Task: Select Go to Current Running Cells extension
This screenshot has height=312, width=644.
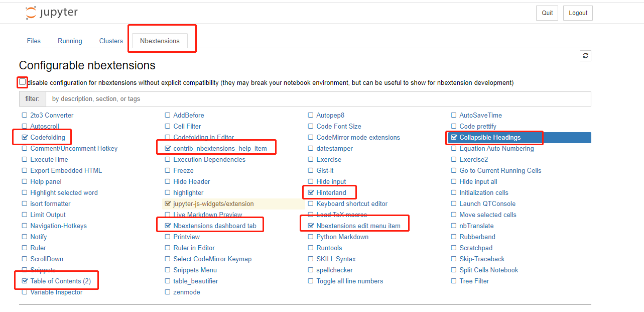Action: click(x=500, y=170)
